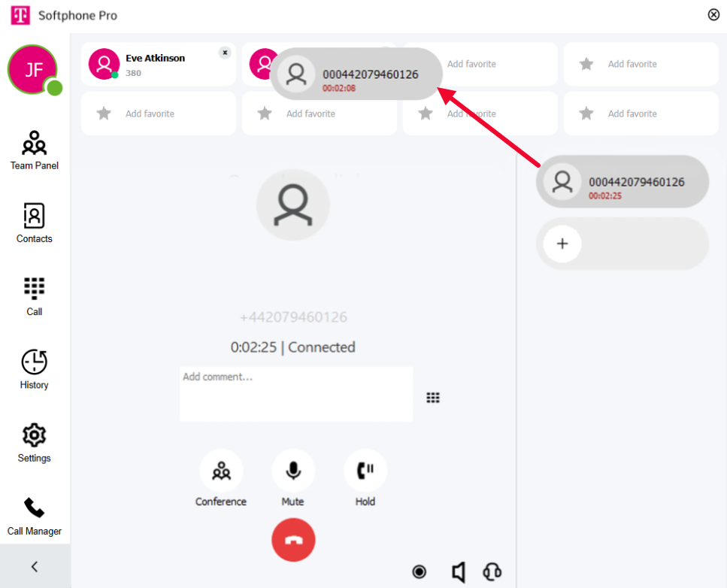Open call History
The height and width of the screenshot is (588, 727).
click(x=35, y=369)
